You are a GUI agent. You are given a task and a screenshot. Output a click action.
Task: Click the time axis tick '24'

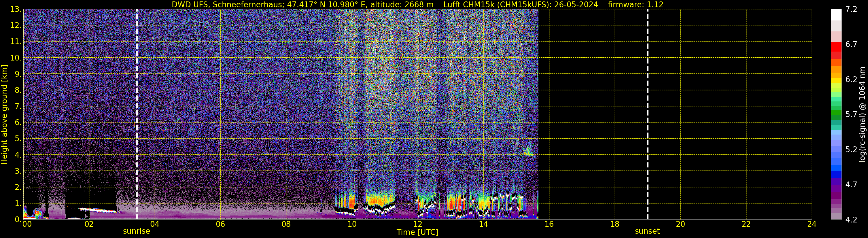812,224
